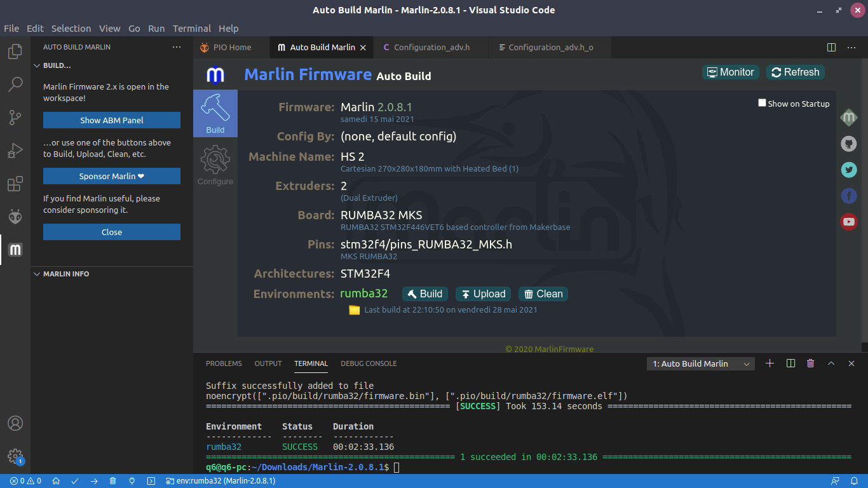868x488 pixels.
Task: Open the GitHub social icon
Action: point(849,144)
